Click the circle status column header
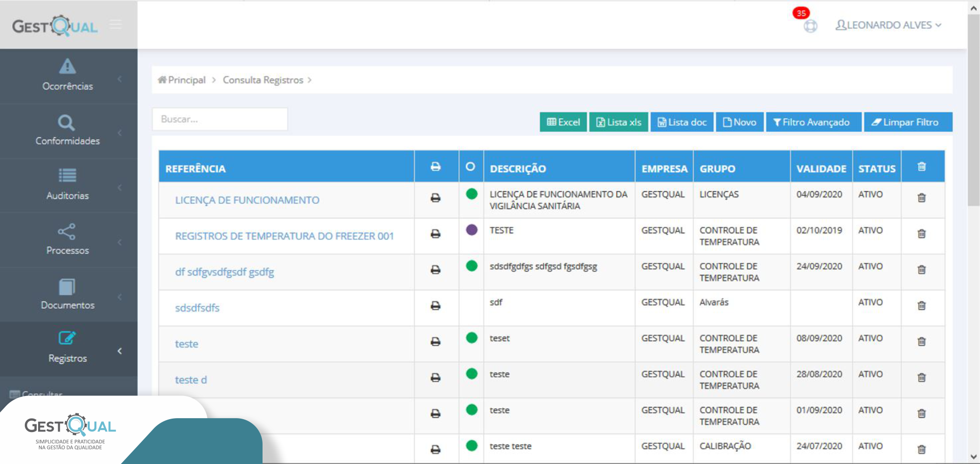980x464 pixels. pos(470,167)
